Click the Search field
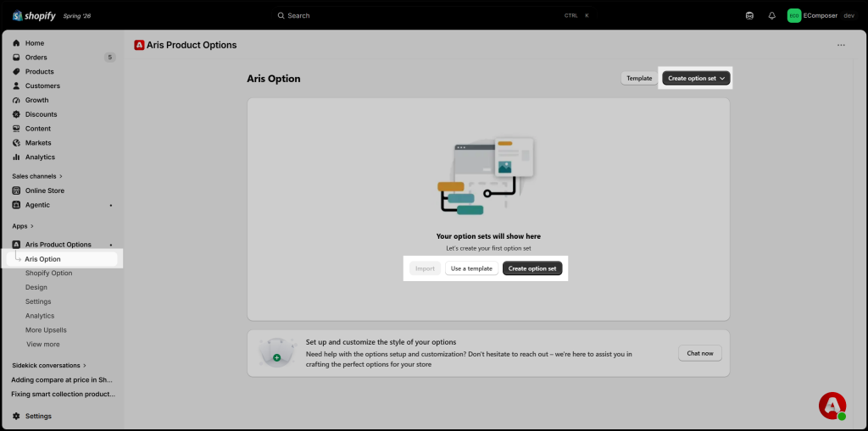This screenshot has width=868, height=431. coord(434,15)
